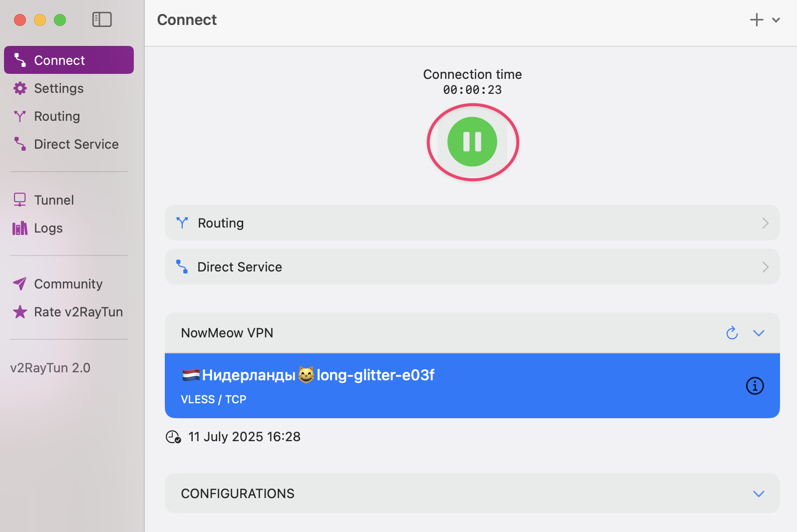Screen dimensions: 797x532
Task: Click the clock icon beside 11 July 2025
Action: click(173, 437)
